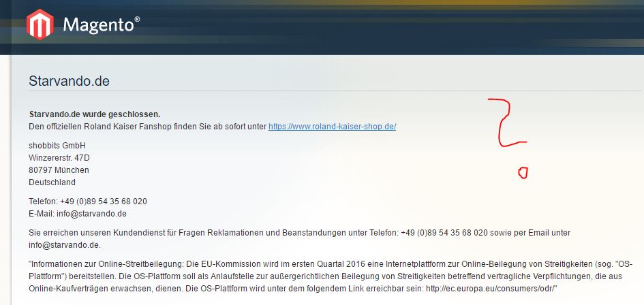Click the paragraph starting 'Sie erreichen unseren Kundendienst'
The image size is (644, 305).
(x=299, y=239)
